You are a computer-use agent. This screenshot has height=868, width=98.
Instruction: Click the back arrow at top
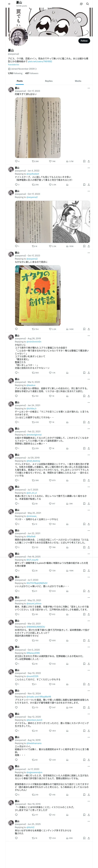pos(9,4)
